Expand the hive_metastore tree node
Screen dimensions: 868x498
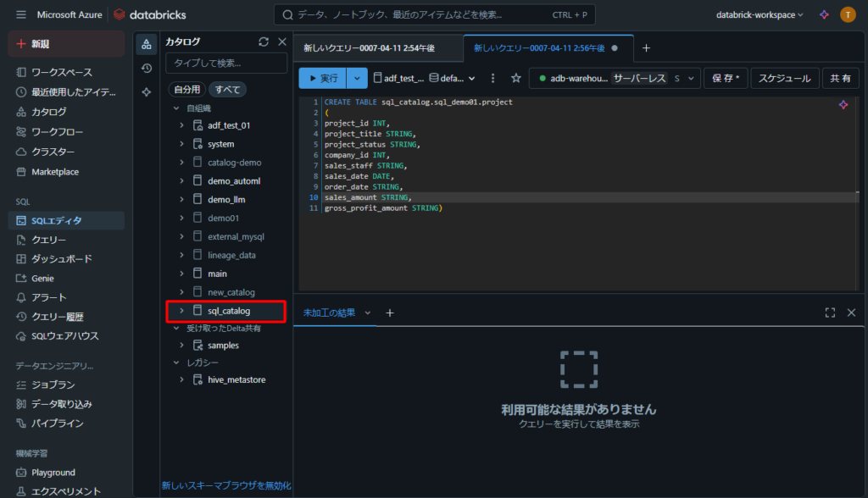[181, 379]
